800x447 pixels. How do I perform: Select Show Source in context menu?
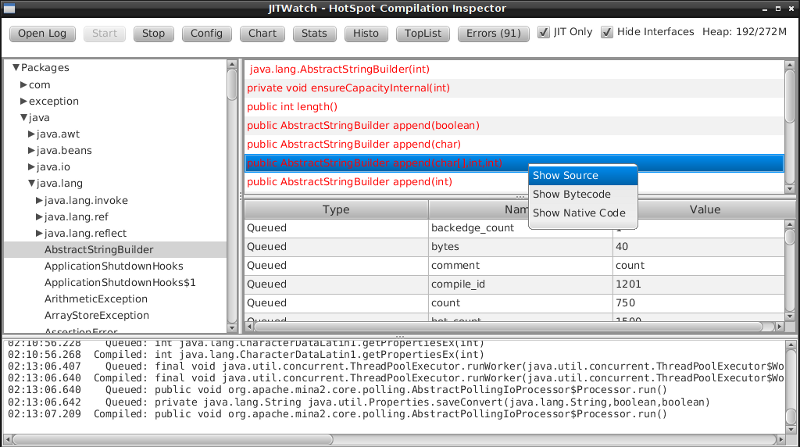(x=565, y=176)
